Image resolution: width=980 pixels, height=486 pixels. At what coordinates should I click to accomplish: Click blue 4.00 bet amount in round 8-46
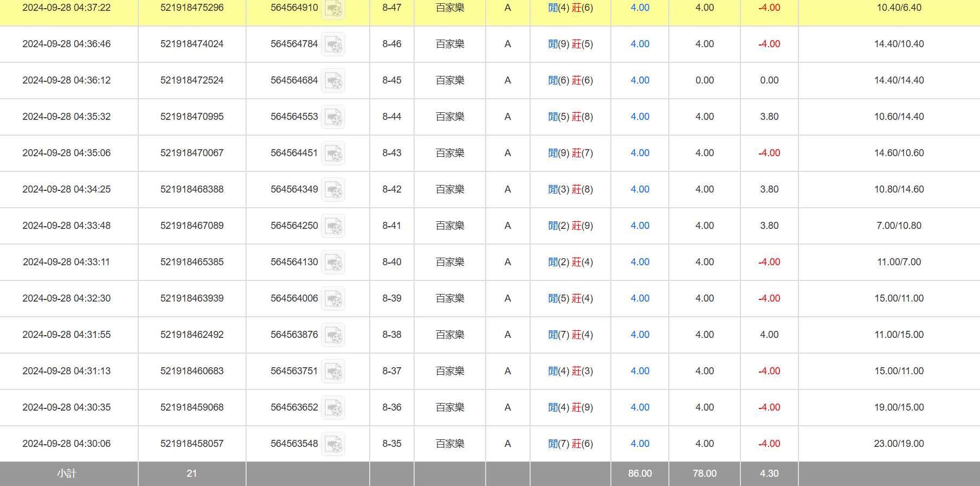coord(640,44)
